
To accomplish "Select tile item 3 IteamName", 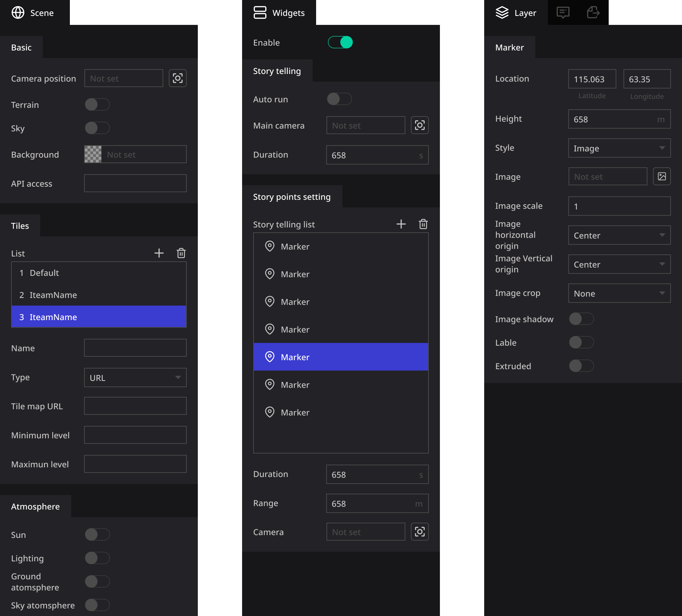I will 99,317.
